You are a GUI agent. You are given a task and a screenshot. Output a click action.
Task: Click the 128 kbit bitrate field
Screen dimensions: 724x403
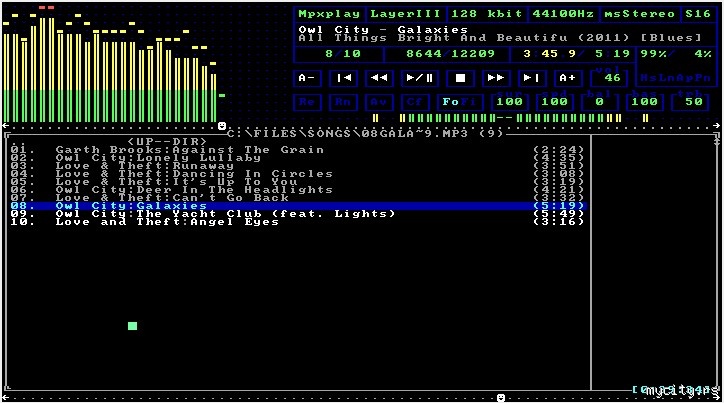[x=487, y=14]
